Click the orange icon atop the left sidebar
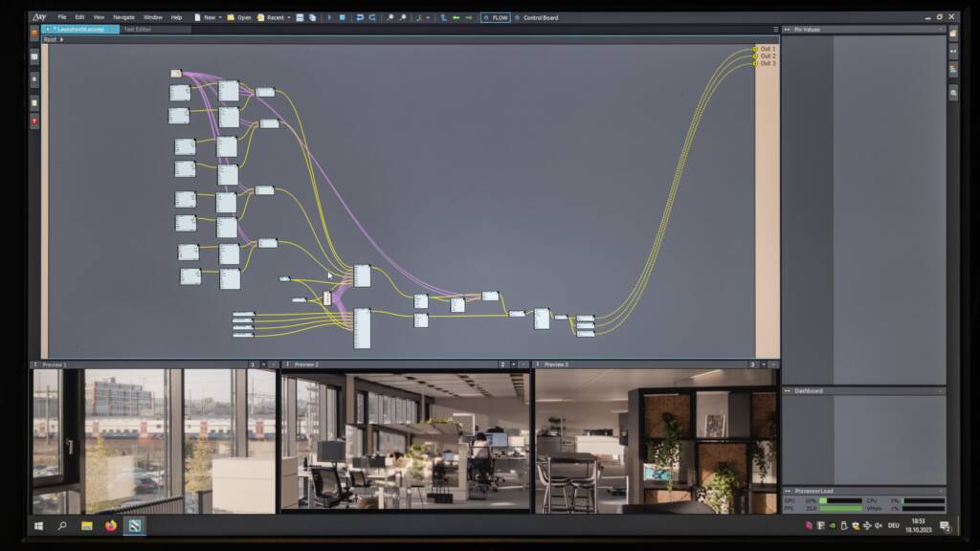 (34, 33)
